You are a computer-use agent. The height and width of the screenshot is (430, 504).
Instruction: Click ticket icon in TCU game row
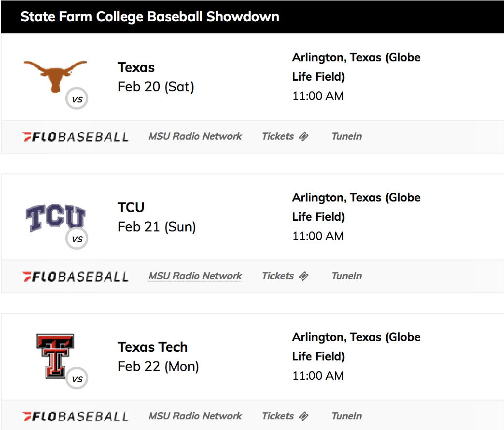304,276
